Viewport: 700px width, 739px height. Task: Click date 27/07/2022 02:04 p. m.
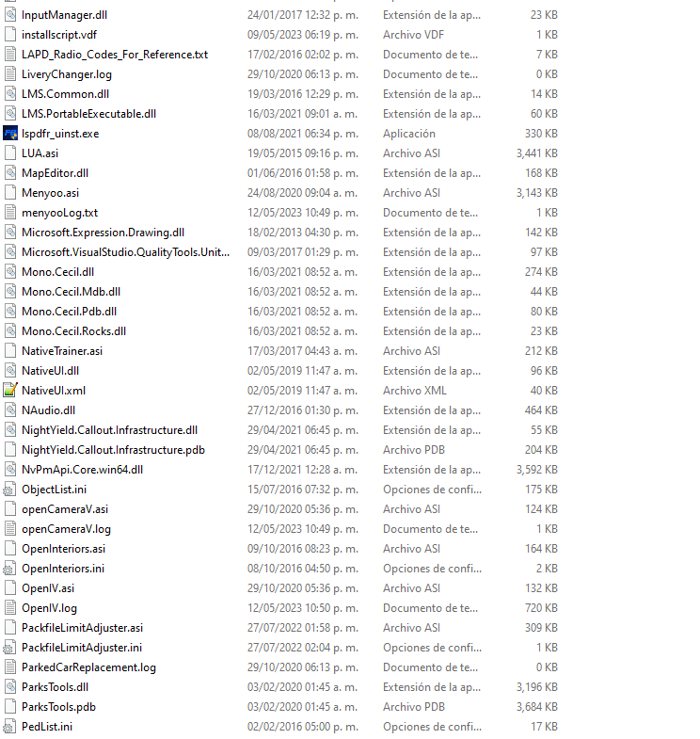coord(303,648)
